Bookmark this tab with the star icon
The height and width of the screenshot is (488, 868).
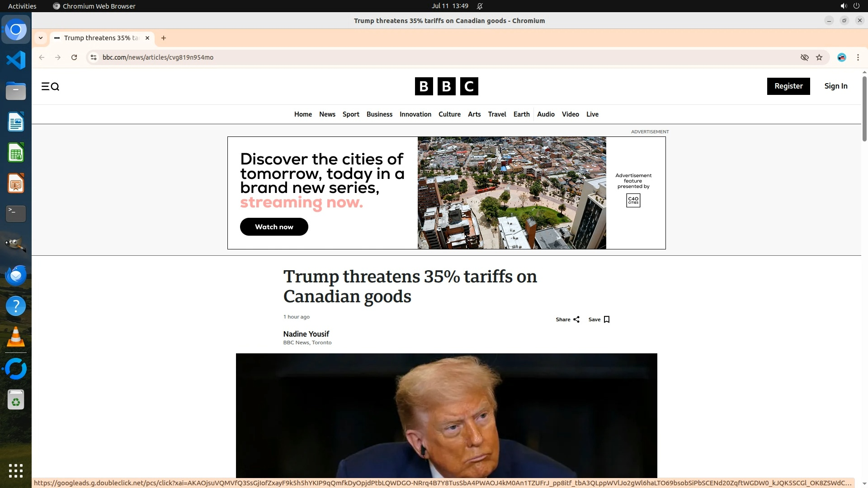tap(819, 57)
